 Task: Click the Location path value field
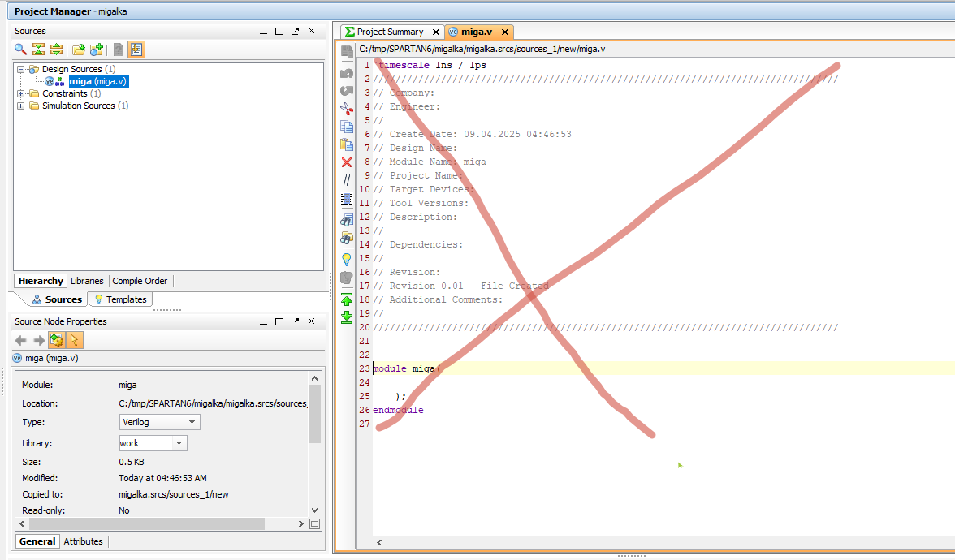pos(213,403)
